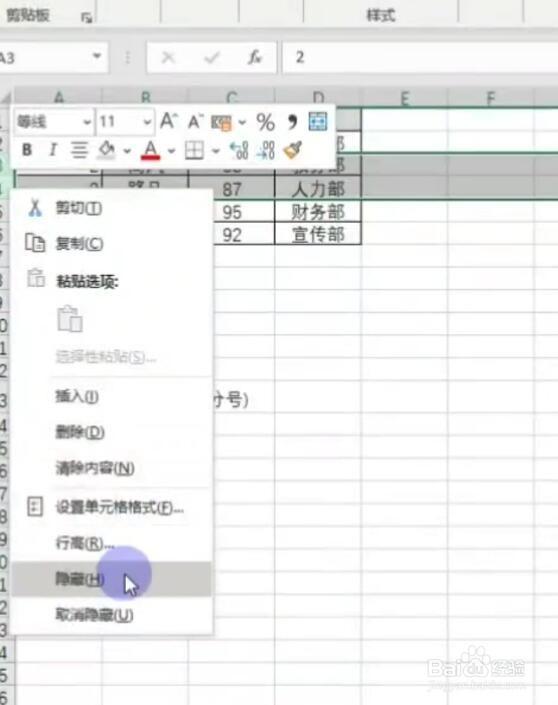Click cell containing 宣传部
Screen dimensions: 558x705
click(318, 234)
